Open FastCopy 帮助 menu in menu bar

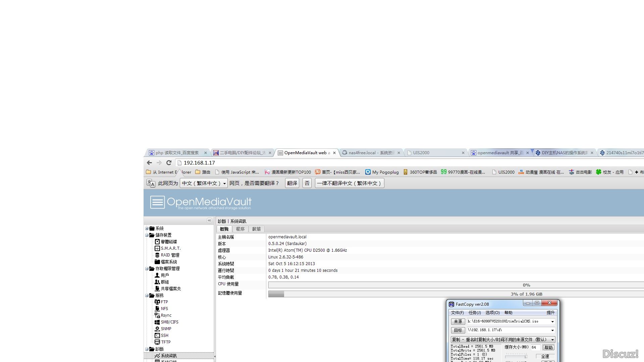(x=508, y=313)
